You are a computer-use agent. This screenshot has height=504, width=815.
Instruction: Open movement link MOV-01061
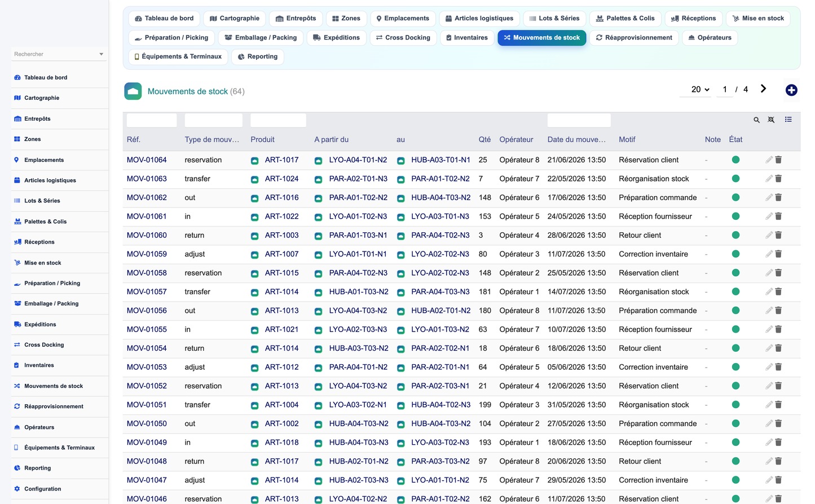(x=147, y=216)
